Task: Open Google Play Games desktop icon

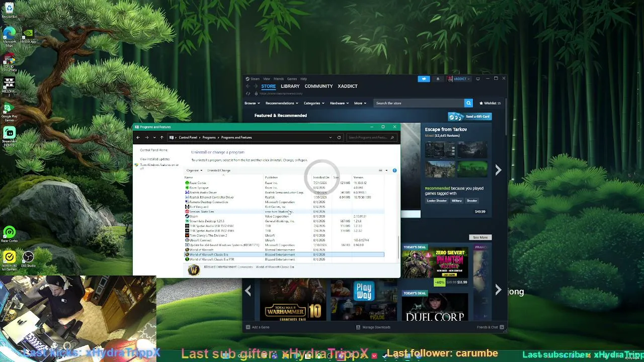Action: (x=9, y=113)
